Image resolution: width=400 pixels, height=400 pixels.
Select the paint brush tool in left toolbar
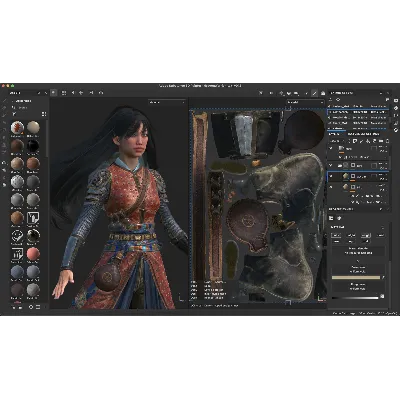tap(4, 101)
